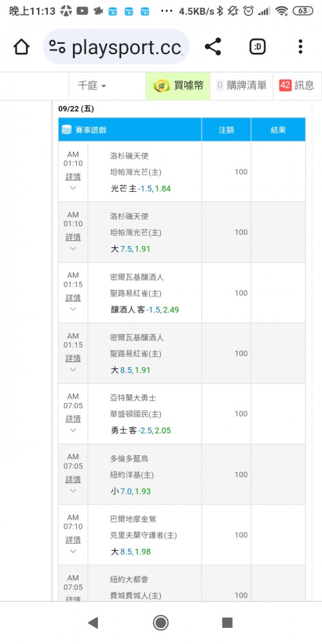
Task: Open 詳情 link for 多倫多藍鳥 game
Action: point(73,479)
